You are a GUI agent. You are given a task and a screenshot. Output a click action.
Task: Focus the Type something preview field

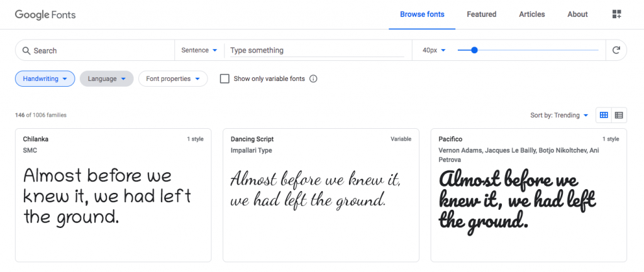tap(317, 50)
